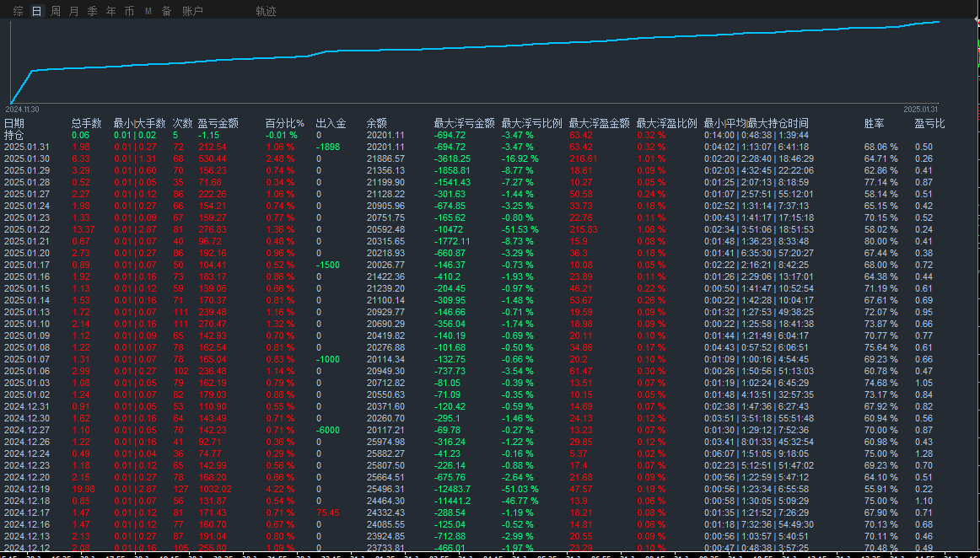This screenshot has height=558, width=980.
Task: Click the 25974.98 balance value
Action: [x=385, y=442]
